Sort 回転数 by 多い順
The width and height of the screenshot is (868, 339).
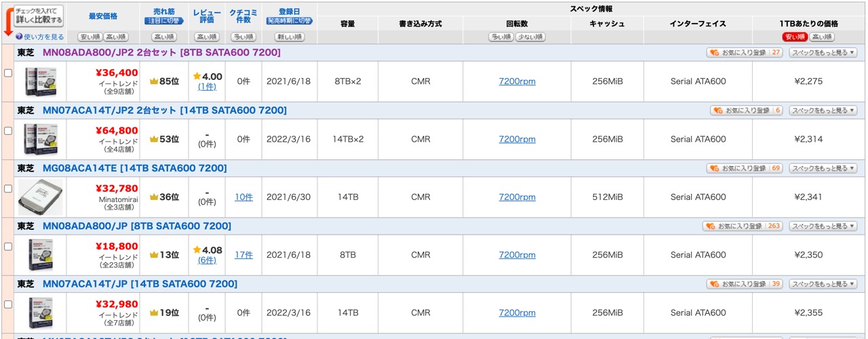(x=501, y=37)
